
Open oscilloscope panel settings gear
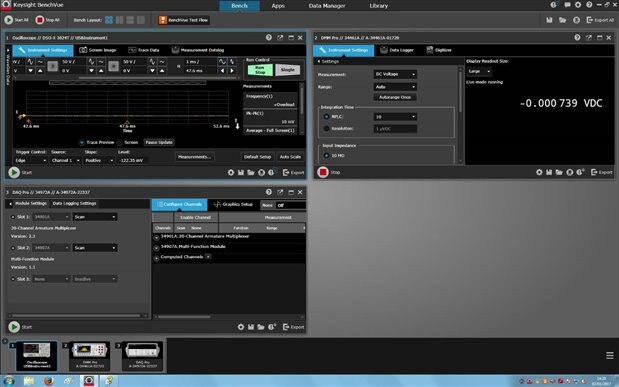pyautogui.click(x=231, y=173)
